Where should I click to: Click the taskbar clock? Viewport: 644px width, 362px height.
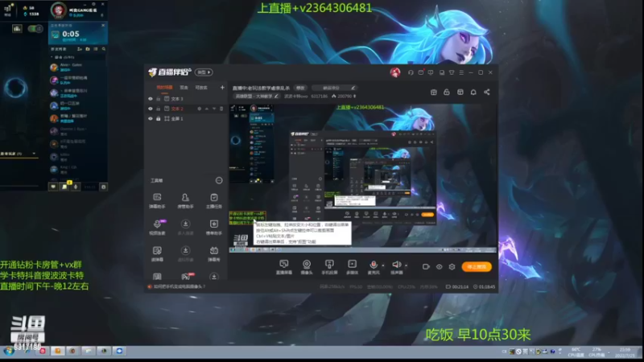626,352
